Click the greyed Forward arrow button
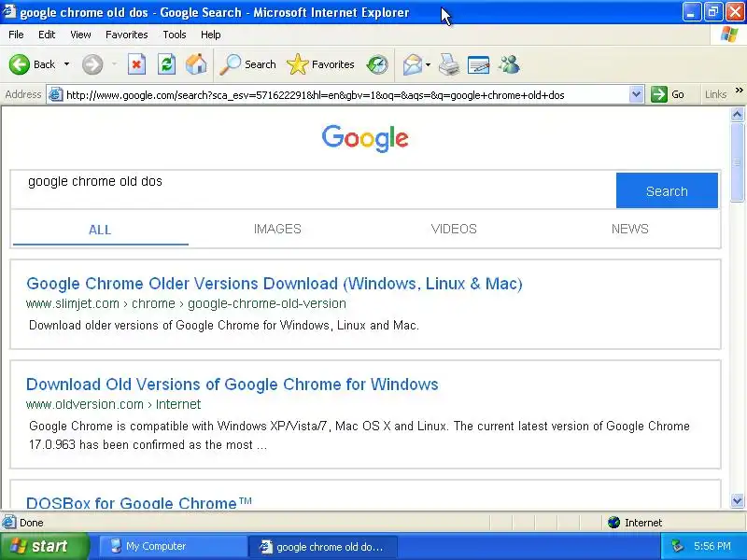Screen dimensions: 747x560 point(92,64)
